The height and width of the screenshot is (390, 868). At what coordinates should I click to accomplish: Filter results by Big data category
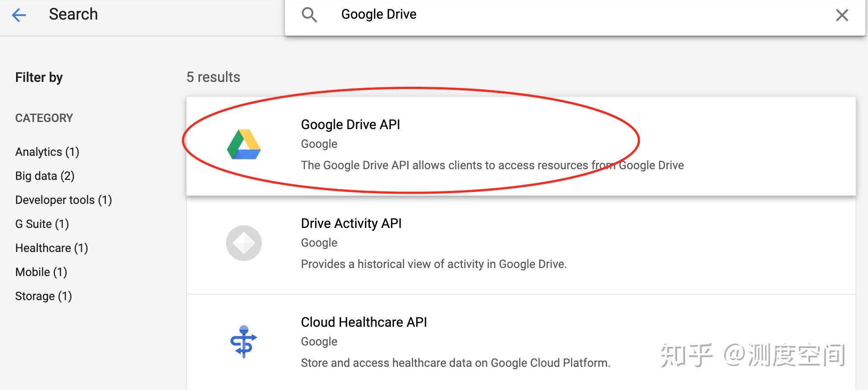[x=45, y=175]
